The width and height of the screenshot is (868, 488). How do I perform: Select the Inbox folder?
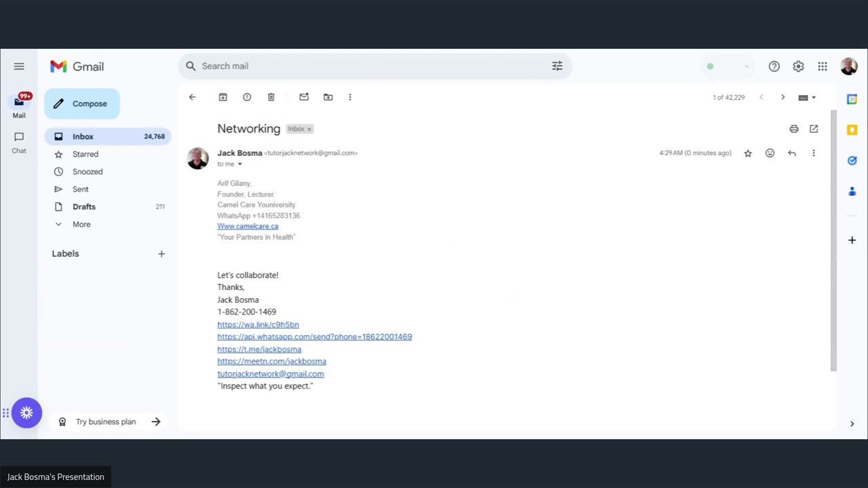click(x=108, y=136)
